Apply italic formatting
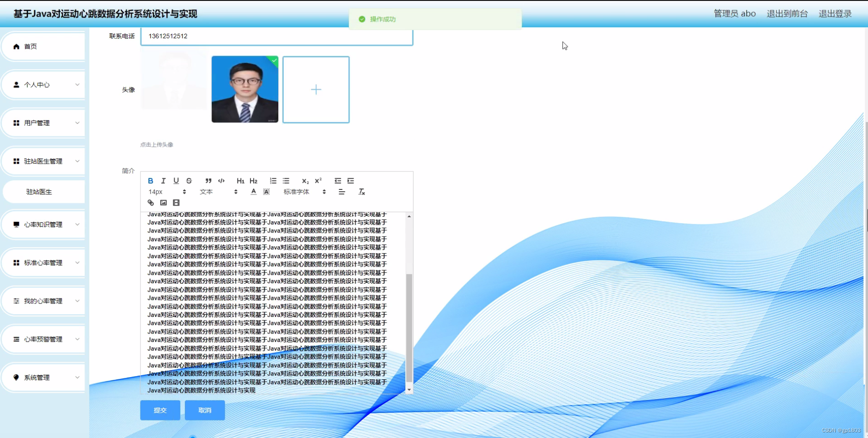 [x=163, y=181]
